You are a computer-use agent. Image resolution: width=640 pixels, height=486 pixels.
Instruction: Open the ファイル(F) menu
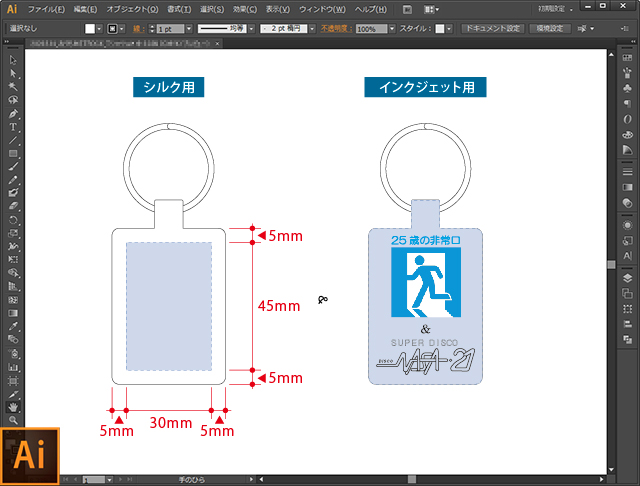tap(47, 9)
